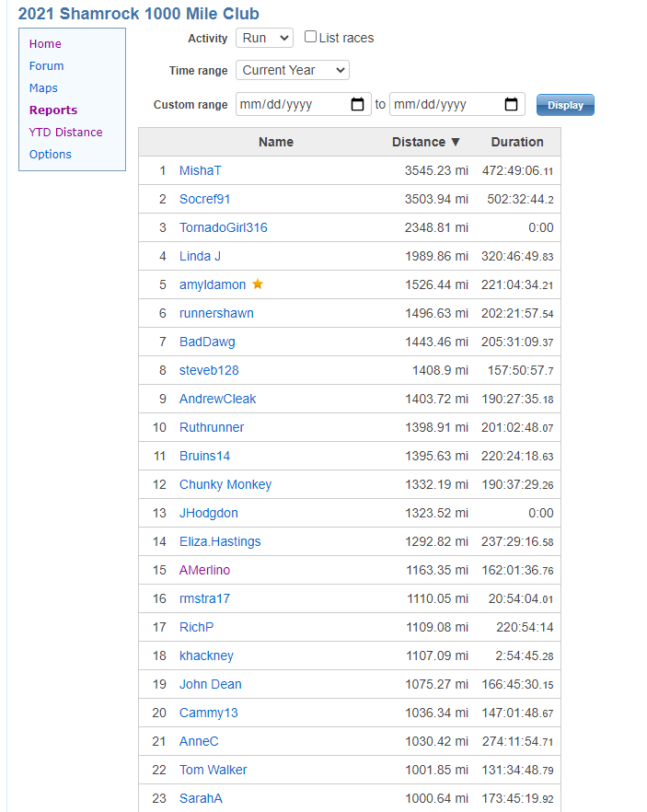Open the Reports menu item in the sidebar
The image size is (647, 812).
click(x=53, y=110)
